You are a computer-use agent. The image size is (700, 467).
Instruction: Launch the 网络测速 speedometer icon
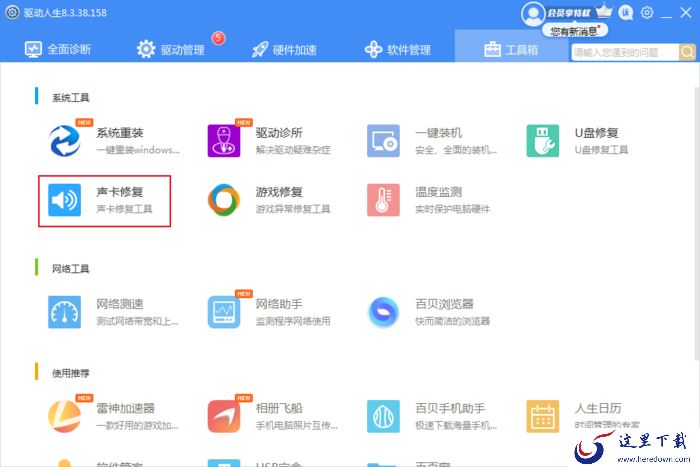click(65, 312)
